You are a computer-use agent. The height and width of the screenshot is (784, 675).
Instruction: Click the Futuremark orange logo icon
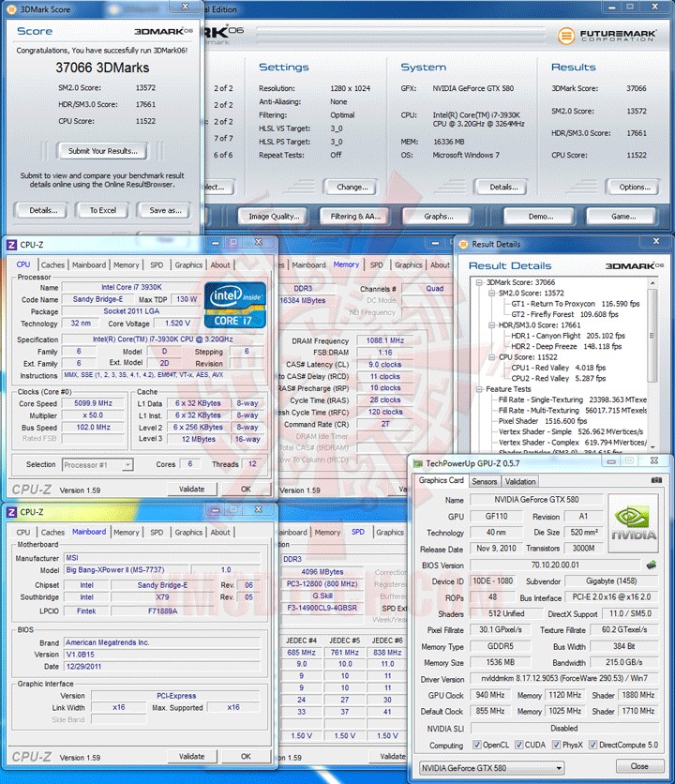566,36
